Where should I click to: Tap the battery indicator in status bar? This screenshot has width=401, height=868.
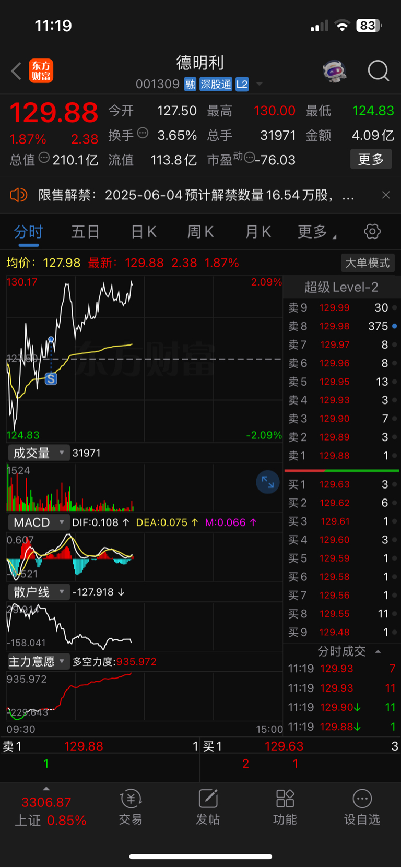(x=369, y=26)
